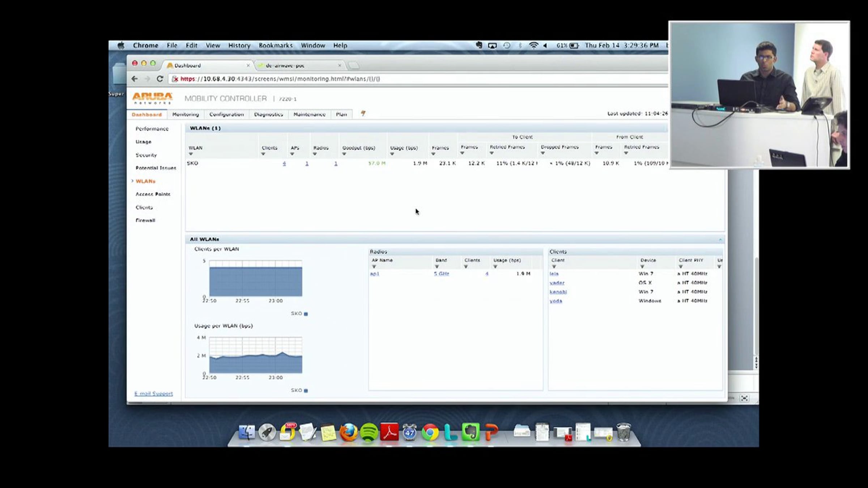Open the Trash in the Dock
The height and width of the screenshot is (488, 868).
coord(624,432)
